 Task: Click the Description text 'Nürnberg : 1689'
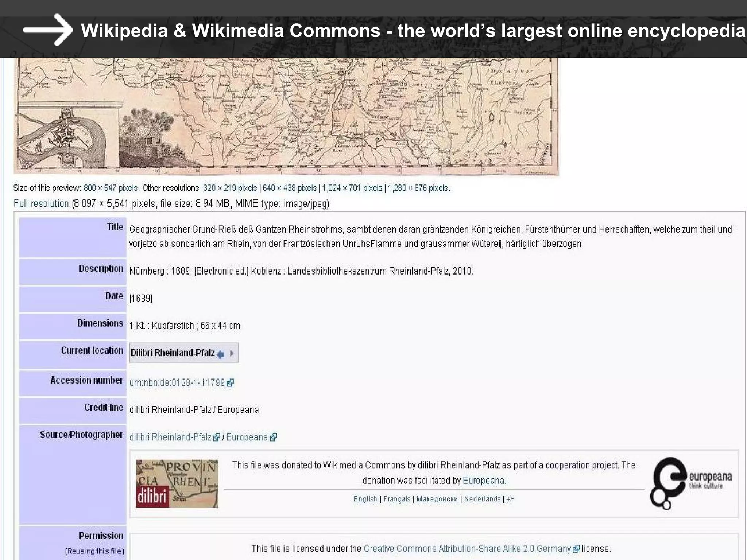click(160, 271)
